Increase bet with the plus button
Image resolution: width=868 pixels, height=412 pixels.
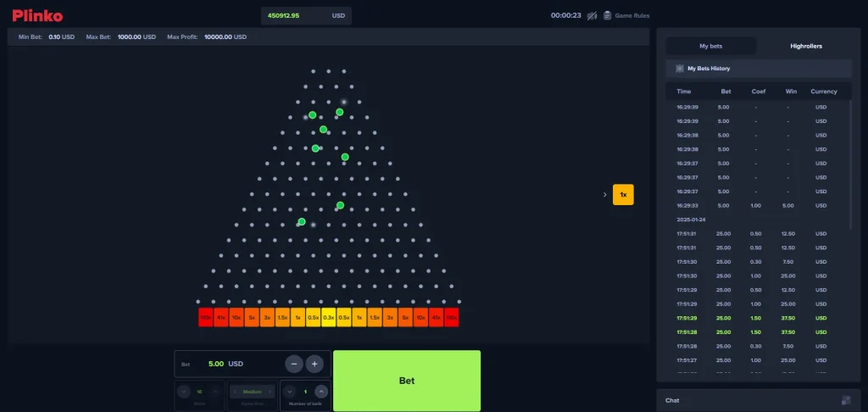314,364
